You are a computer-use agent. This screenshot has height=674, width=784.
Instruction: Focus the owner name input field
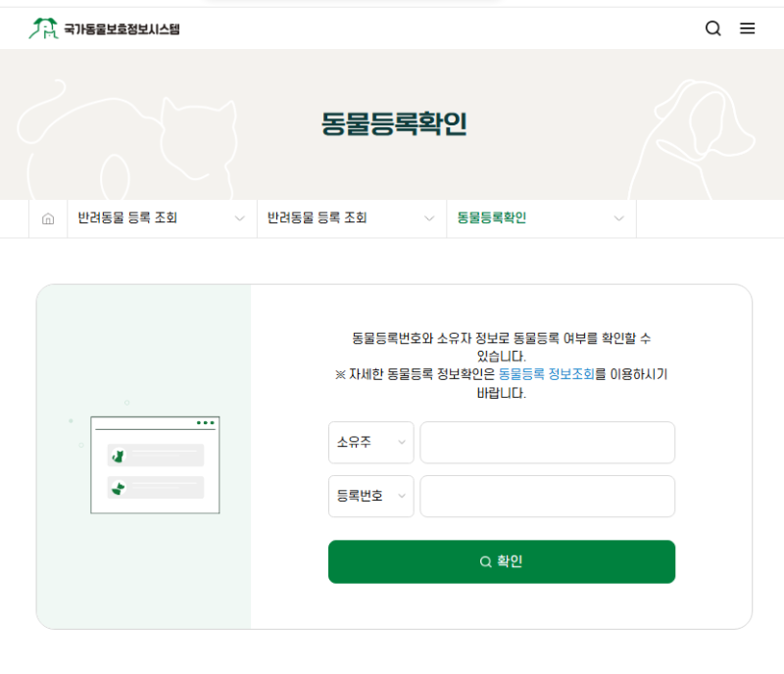point(548,443)
